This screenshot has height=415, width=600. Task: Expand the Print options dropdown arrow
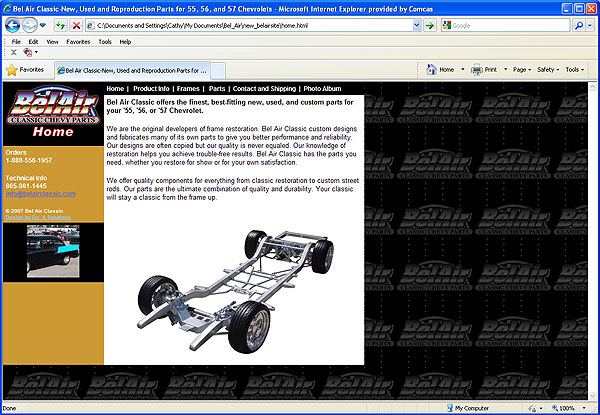(505, 70)
